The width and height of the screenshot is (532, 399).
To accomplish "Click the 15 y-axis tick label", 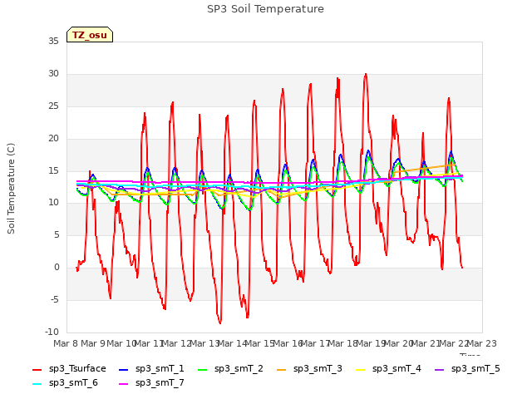I will [x=53, y=170].
